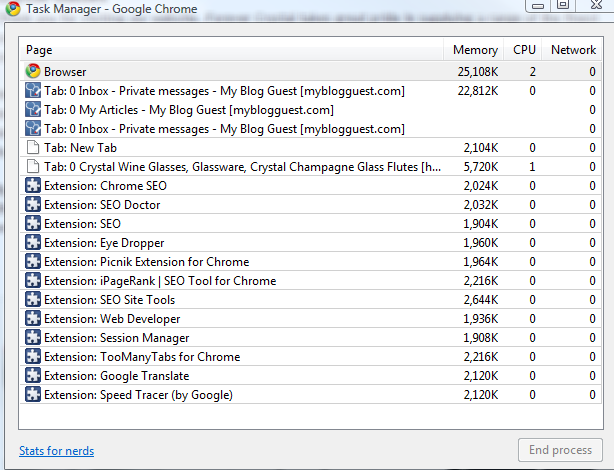Image resolution: width=614 pixels, height=470 pixels.
Task: Click the puzzle icon for iPageRank extension
Action: click(x=33, y=280)
